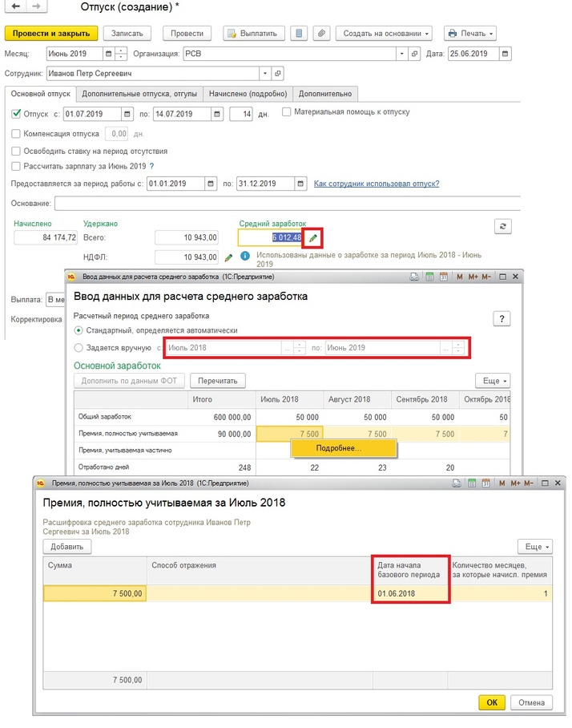
Task: Open the Печать dropdown menu
Action: [x=469, y=34]
